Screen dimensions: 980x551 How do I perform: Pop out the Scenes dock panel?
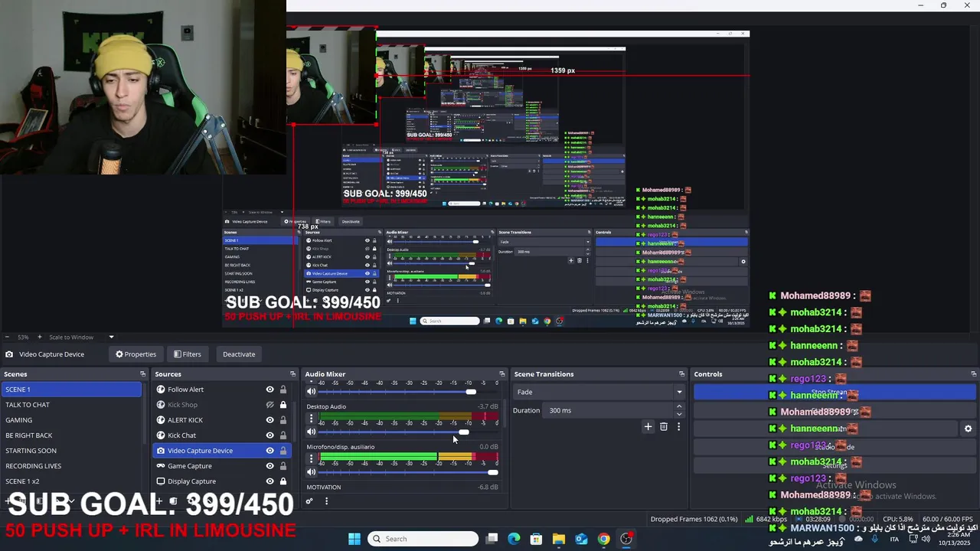tap(142, 374)
